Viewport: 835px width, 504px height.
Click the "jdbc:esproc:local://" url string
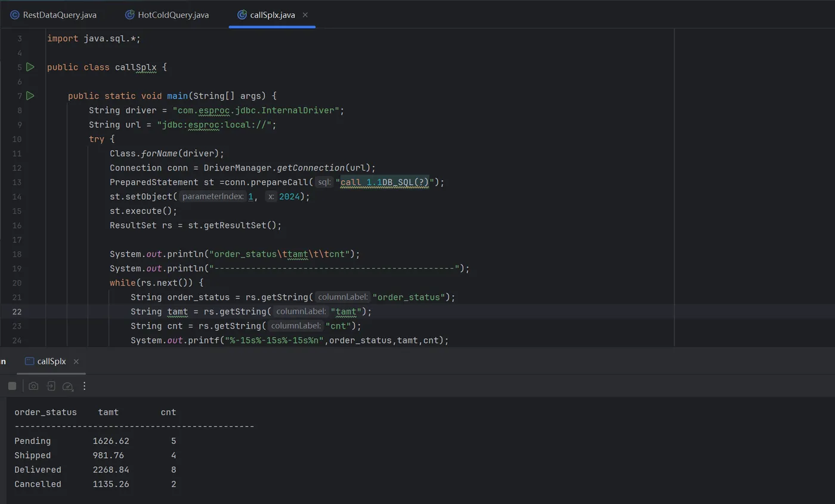click(214, 125)
